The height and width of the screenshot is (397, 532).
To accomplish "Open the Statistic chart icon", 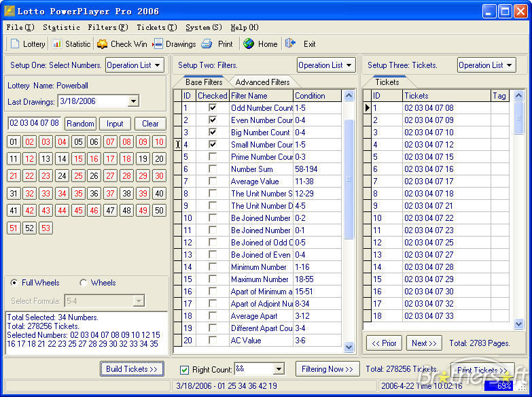I will (56, 44).
